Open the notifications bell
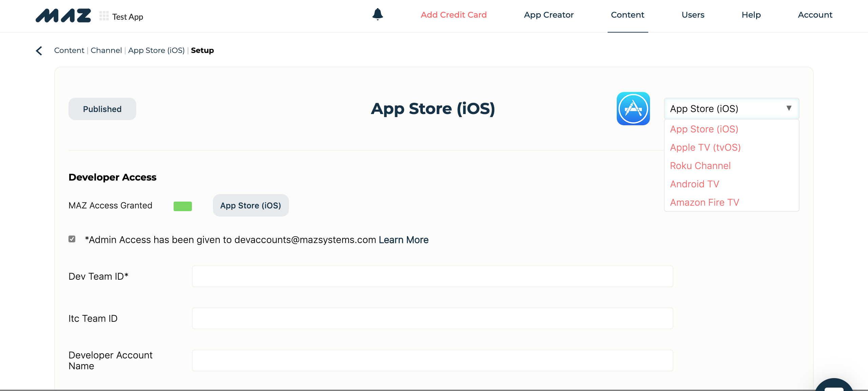The width and height of the screenshot is (868, 391). pos(377,14)
